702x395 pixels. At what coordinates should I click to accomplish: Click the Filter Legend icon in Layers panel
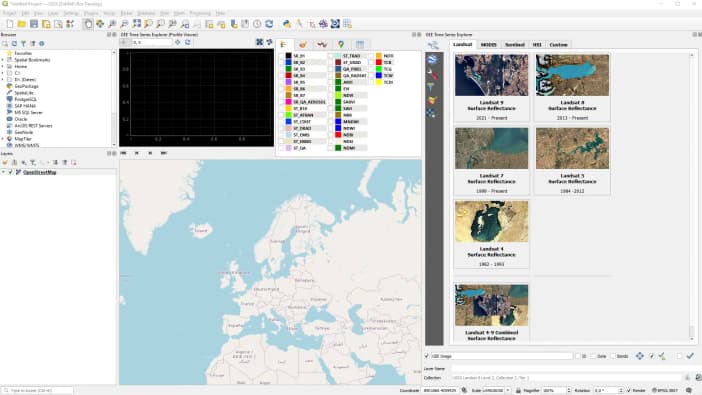tap(33, 163)
